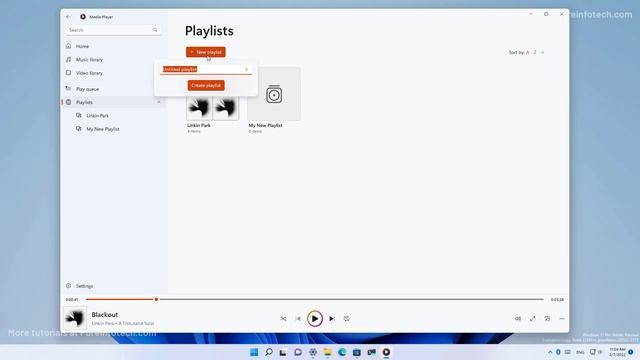Click Media Player icon in taskbar
Image resolution: width=640 pixels, height=360 pixels.
pos(386,352)
